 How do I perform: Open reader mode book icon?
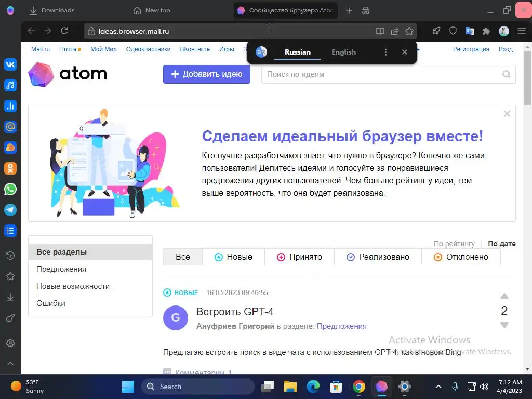point(380,31)
